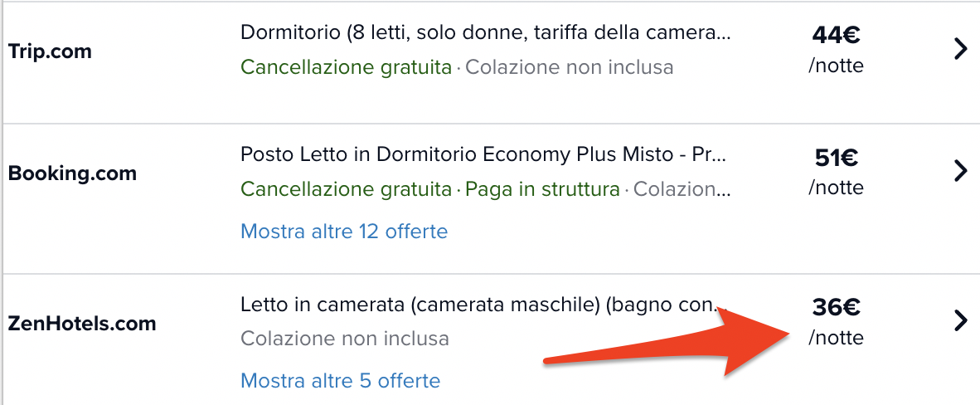Open the Dormitorio 8 letti solo donne offer
The image size is (980, 405).
[x=485, y=32]
